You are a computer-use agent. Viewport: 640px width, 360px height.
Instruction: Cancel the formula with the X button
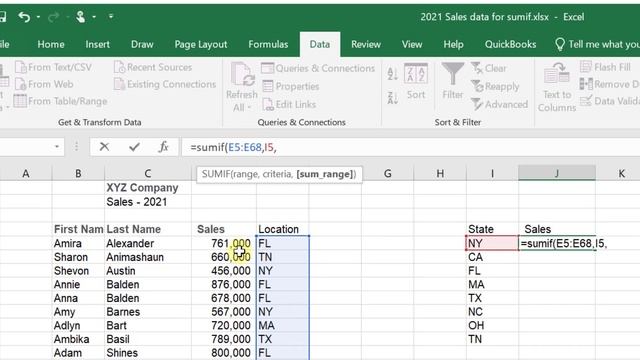(x=104, y=147)
